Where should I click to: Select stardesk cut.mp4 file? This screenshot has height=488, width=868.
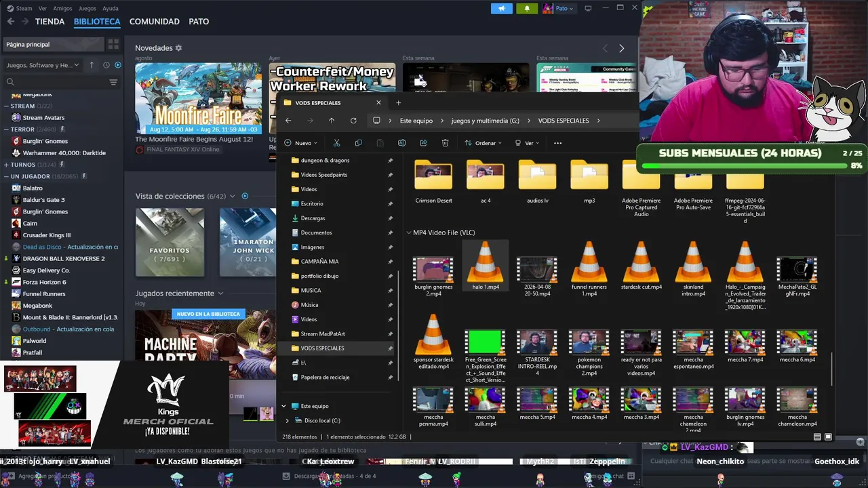[x=641, y=266]
